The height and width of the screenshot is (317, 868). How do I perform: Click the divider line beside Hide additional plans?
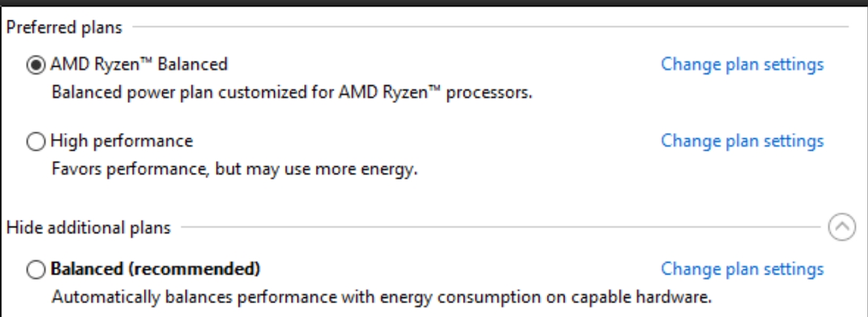[x=500, y=229]
